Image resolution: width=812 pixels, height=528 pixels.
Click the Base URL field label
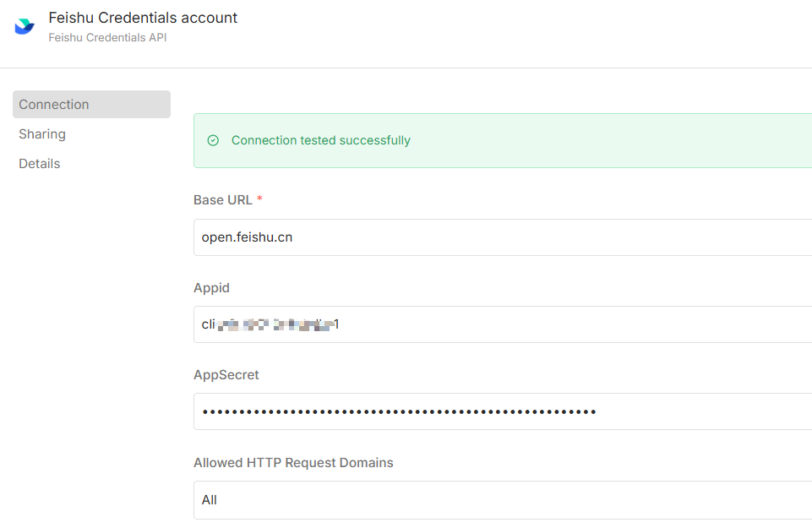223,200
